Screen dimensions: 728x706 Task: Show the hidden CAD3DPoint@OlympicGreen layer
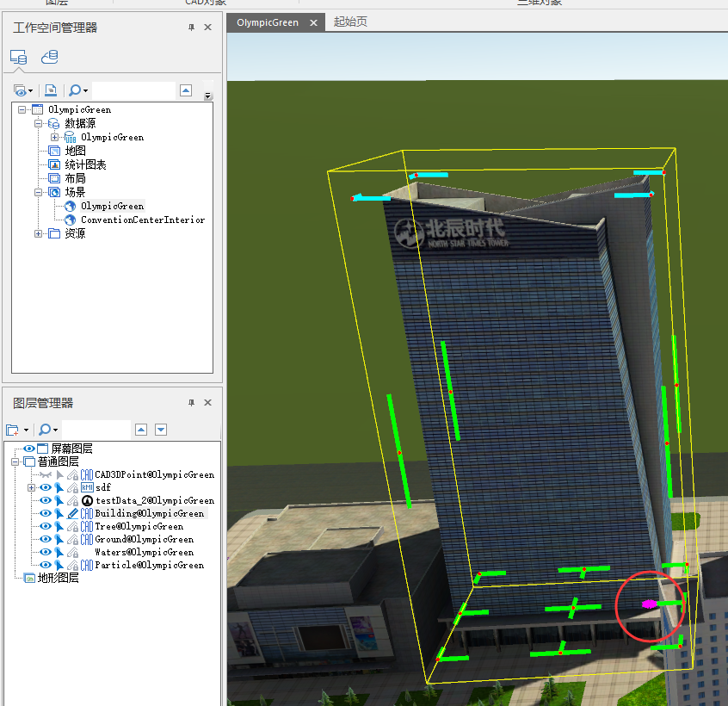pyautogui.click(x=46, y=474)
